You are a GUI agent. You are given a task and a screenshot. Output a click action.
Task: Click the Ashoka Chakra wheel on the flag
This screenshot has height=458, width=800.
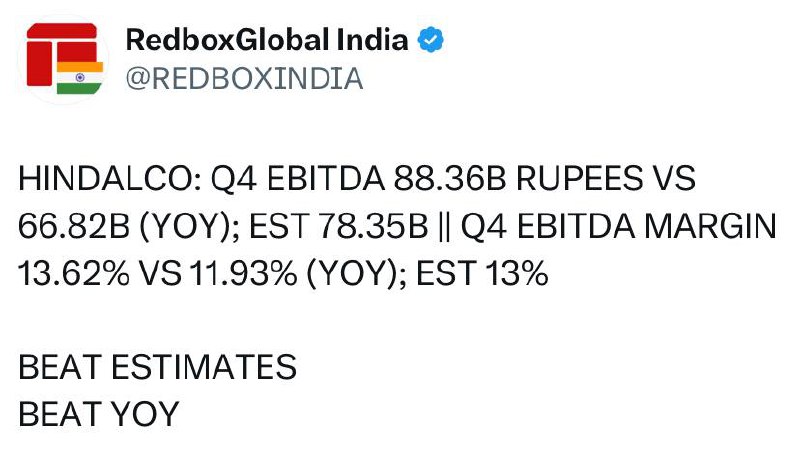point(80,78)
